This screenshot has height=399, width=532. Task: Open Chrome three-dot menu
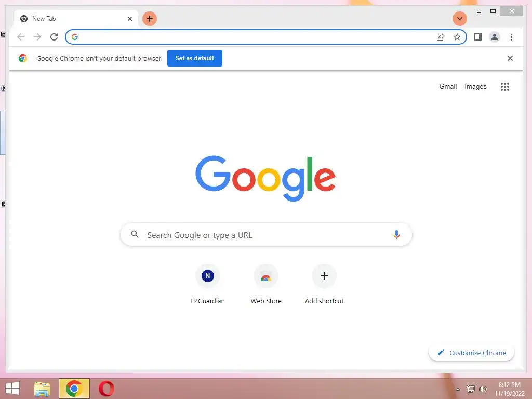click(511, 37)
